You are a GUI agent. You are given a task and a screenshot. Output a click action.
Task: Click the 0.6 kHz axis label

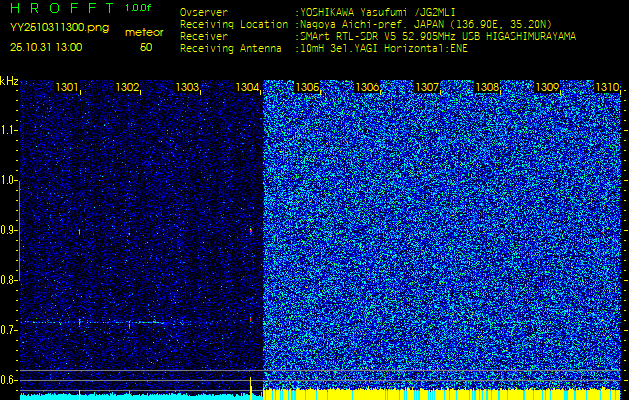click(x=9, y=379)
